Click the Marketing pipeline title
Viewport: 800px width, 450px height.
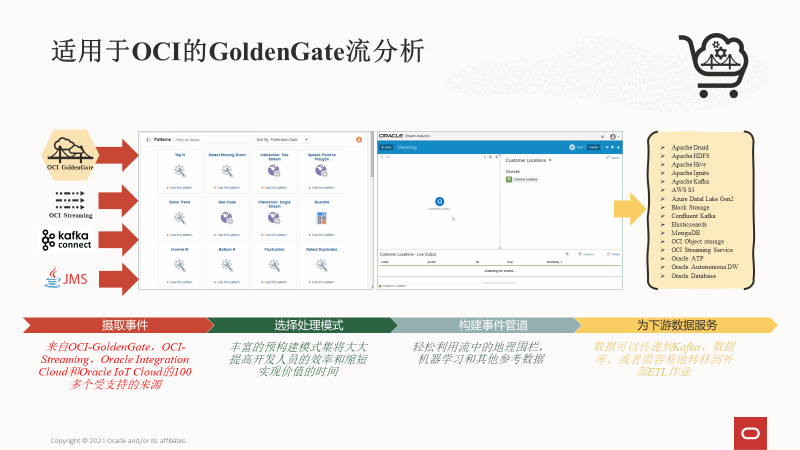tap(407, 147)
